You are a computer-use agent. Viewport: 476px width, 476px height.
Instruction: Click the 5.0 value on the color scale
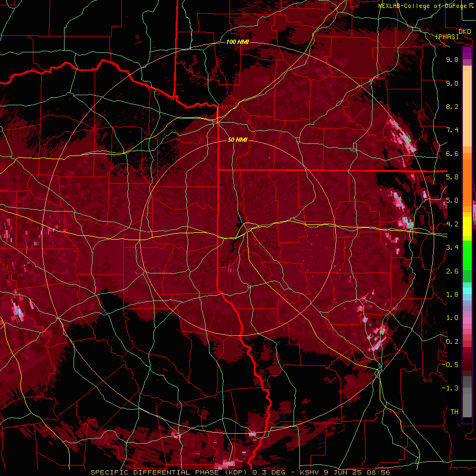pyautogui.click(x=452, y=200)
